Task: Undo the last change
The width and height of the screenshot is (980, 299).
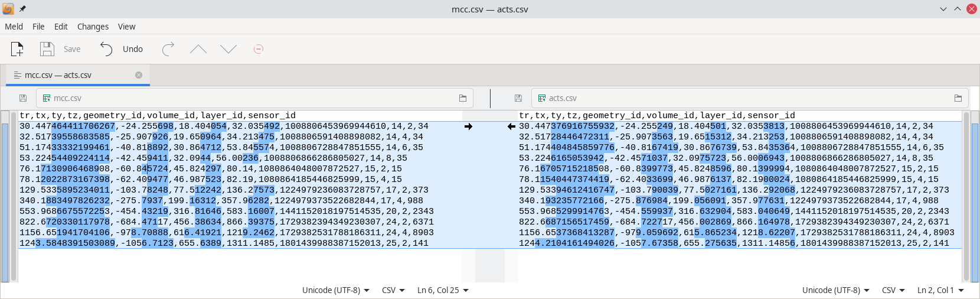Action: tap(122, 49)
